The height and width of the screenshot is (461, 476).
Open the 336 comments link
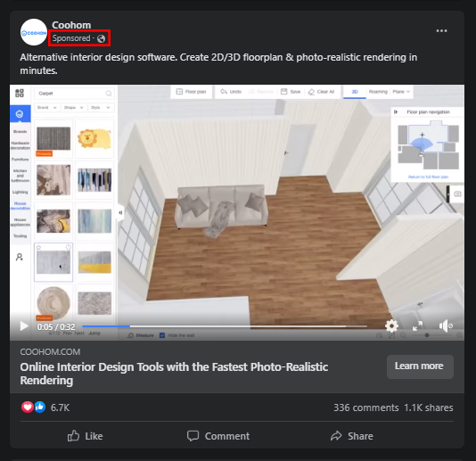pos(365,407)
